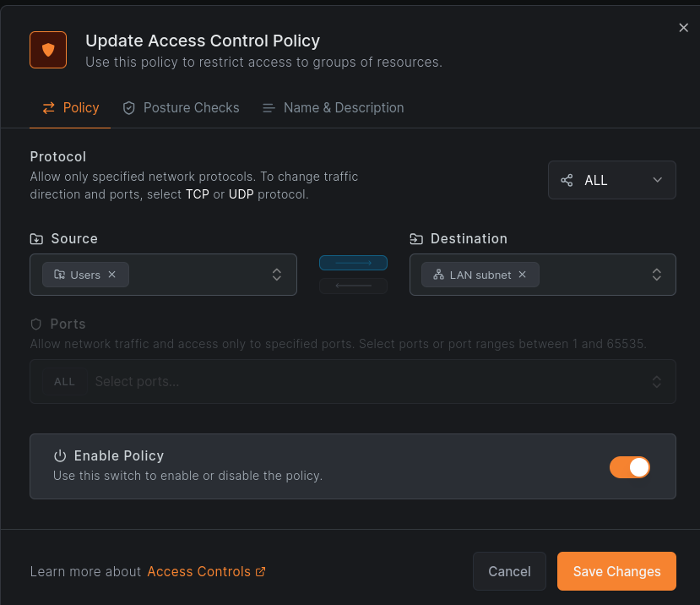Screen dimensions: 700x605
Task: Click the Cancel button
Action: click(x=509, y=571)
